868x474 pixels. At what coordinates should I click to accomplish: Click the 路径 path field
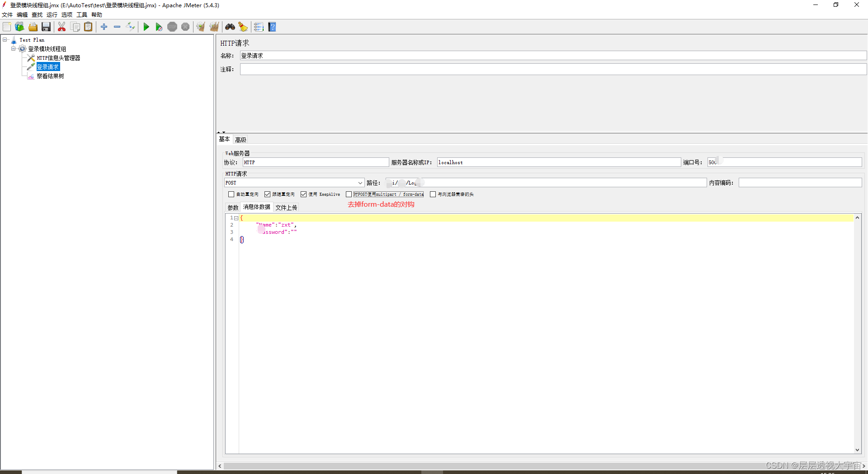pyautogui.click(x=546, y=183)
